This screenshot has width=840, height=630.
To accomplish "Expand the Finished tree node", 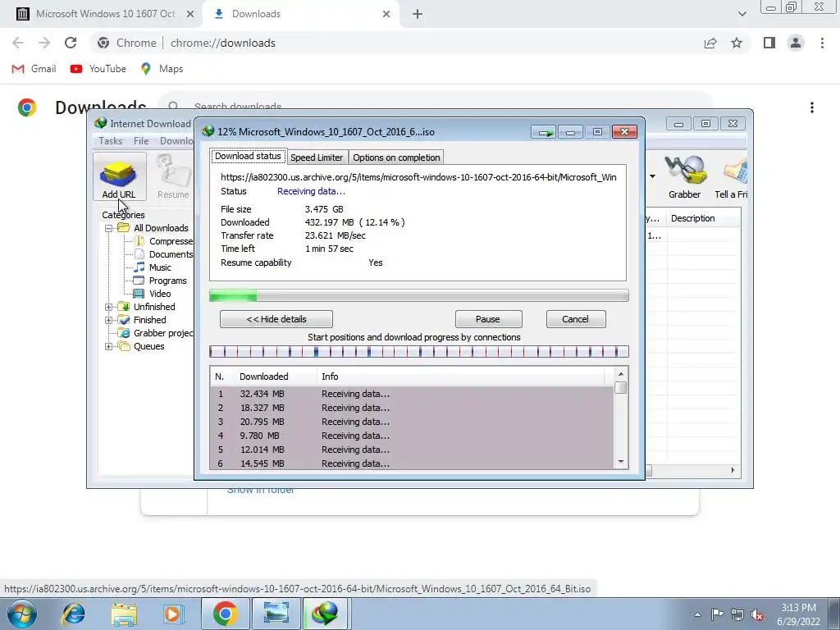I will coord(109,320).
